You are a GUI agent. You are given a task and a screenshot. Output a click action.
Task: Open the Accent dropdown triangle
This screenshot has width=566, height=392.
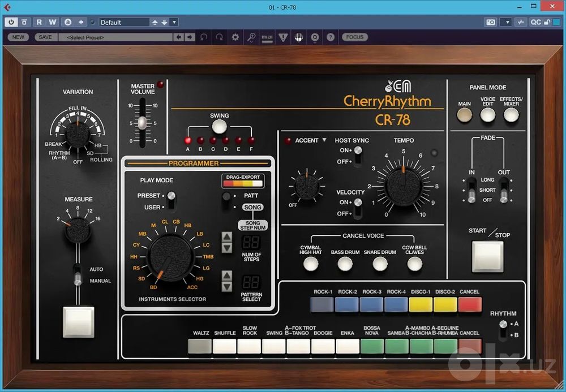pos(324,140)
